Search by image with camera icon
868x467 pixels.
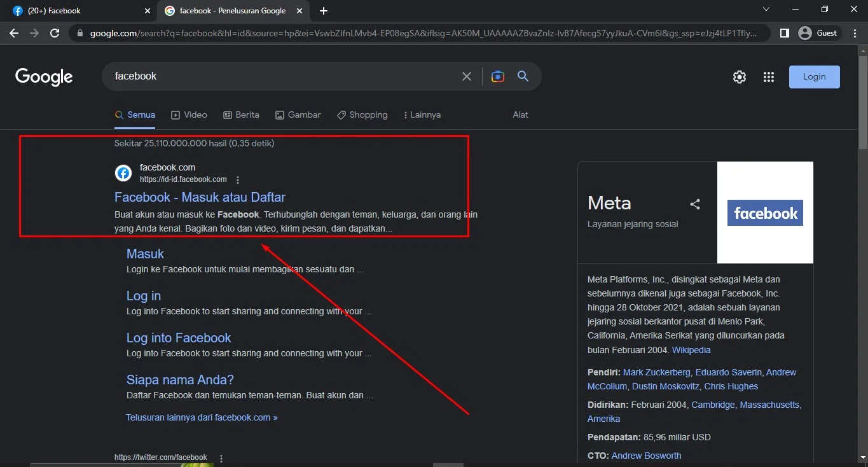(498, 76)
